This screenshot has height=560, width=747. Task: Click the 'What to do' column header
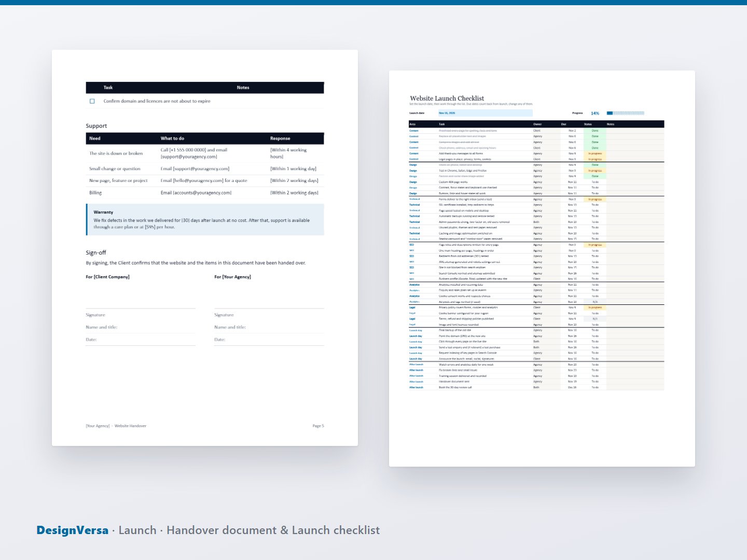(172, 138)
